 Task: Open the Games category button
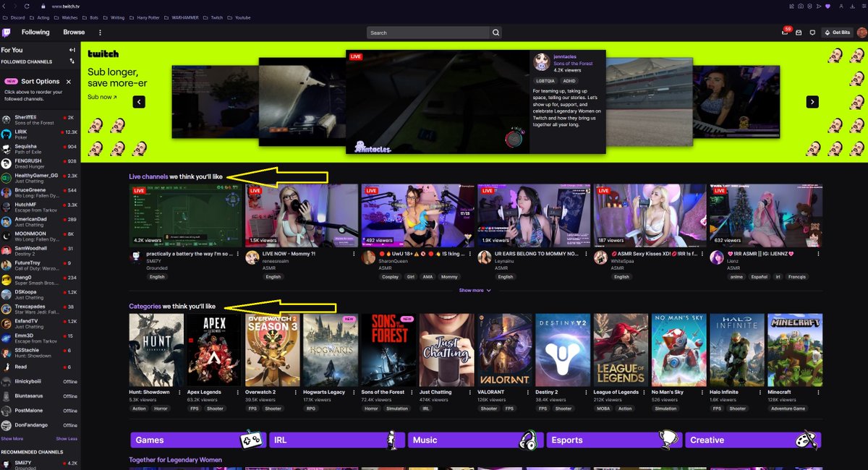pyautogui.click(x=198, y=440)
